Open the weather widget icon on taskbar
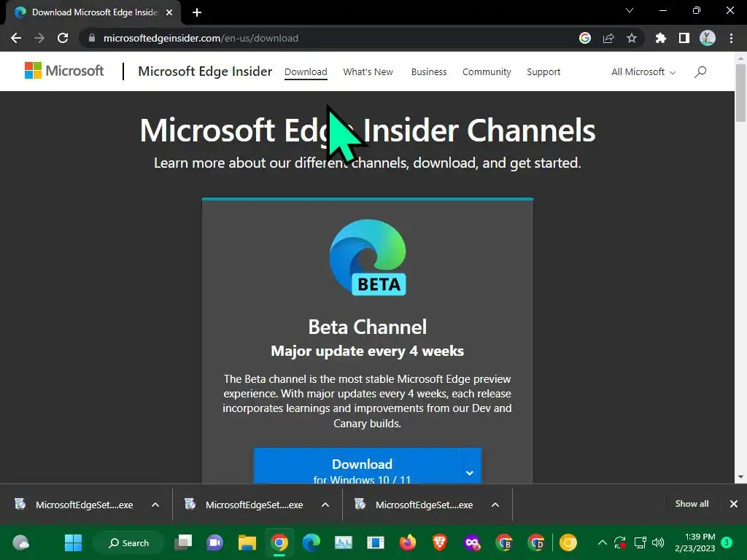The height and width of the screenshot is (560, 747). [21, 542]
